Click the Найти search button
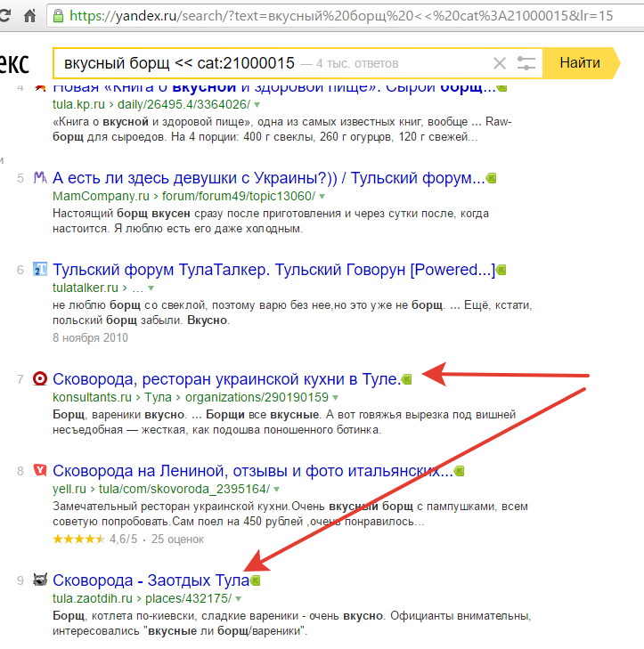The height and width of the screenshot is (649, 644). pos(580,63)
